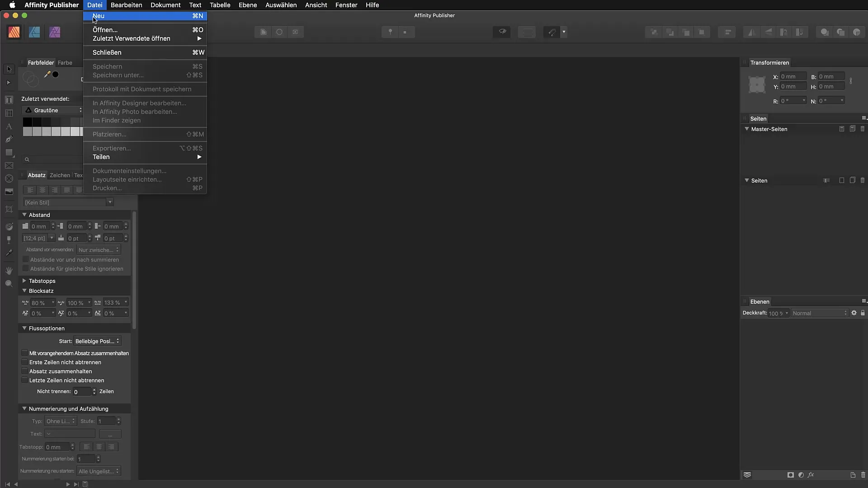Select the Frame Text tool

click(x=9, y=99)
